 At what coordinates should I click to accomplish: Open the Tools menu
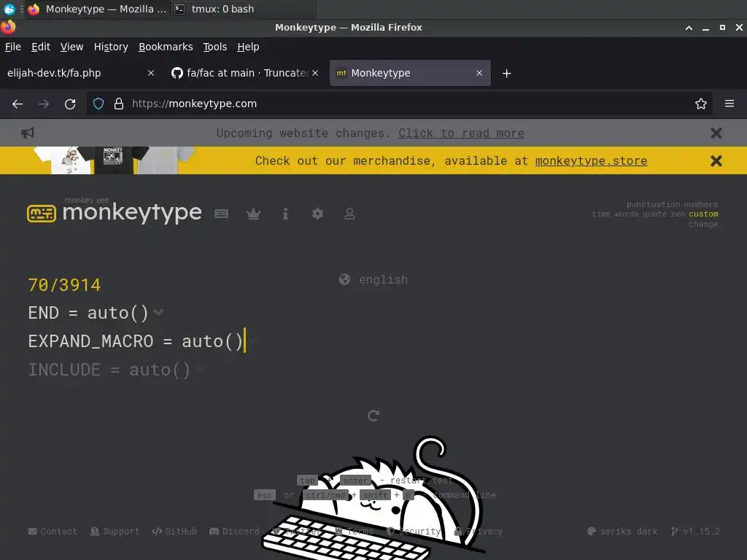(215, 47)
